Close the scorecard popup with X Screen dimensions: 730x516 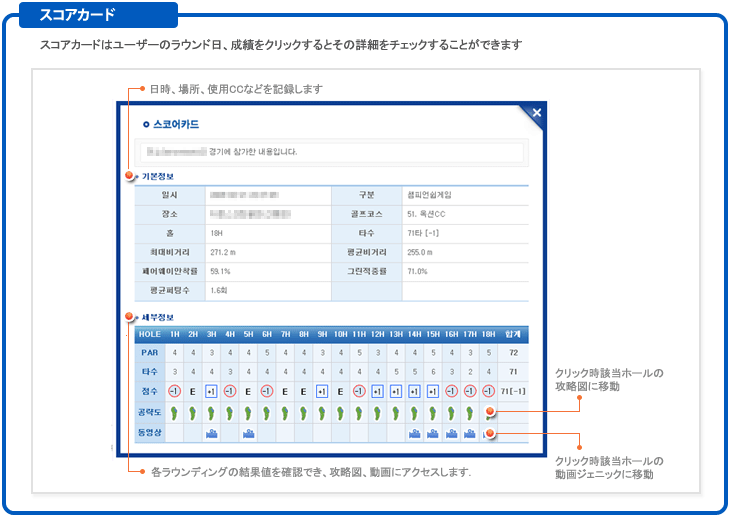pos(536,113)
